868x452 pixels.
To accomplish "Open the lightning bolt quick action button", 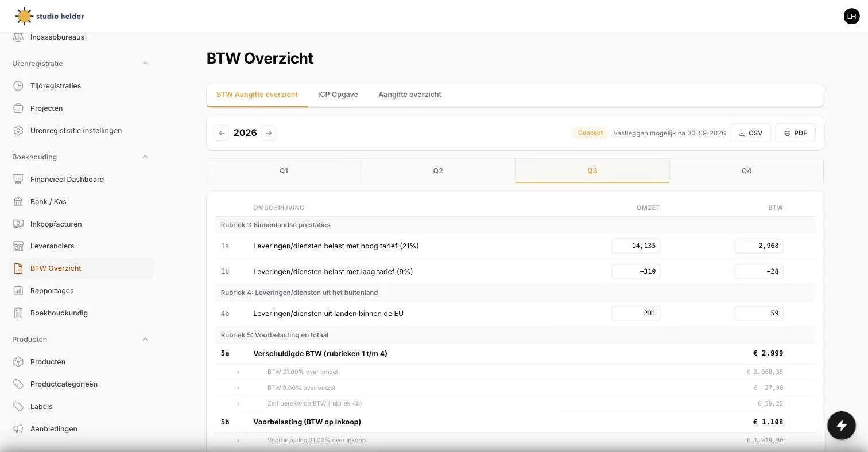I will coord(842,426).
